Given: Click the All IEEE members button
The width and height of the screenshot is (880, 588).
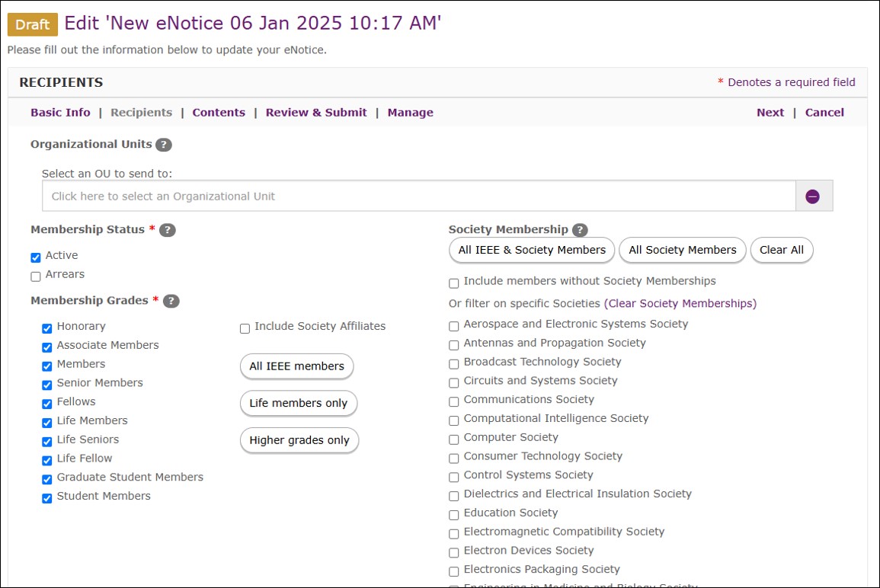Looking at the screenshot, I should click(x=297, y=366).
